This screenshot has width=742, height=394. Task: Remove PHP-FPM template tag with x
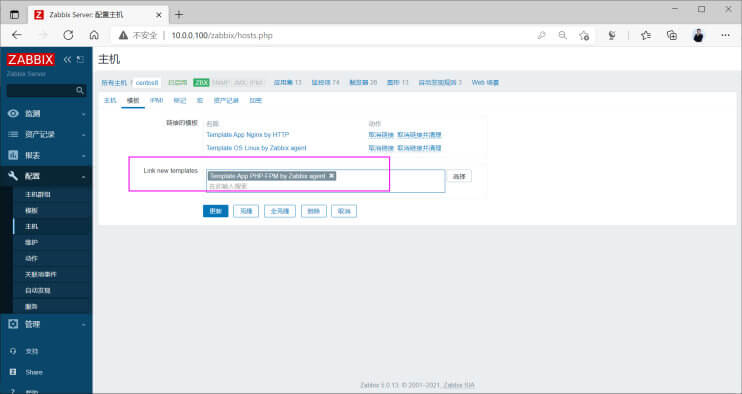pyautogui.click(x=332, y=175)
